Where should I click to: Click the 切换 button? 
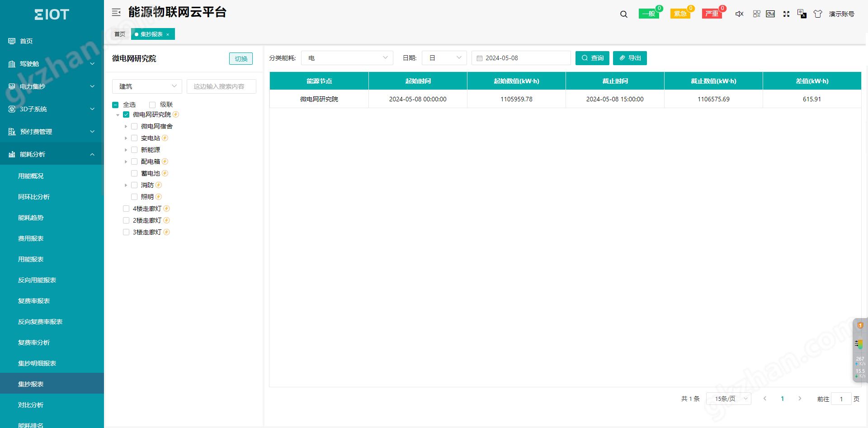pyautogui.click(x=241, y=59)
